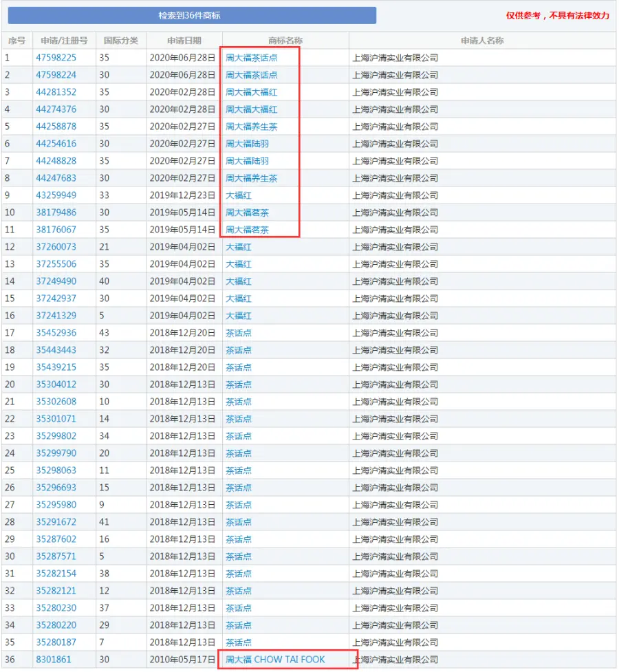
Task: Open registration number 35452936
Action: point(56,333)
